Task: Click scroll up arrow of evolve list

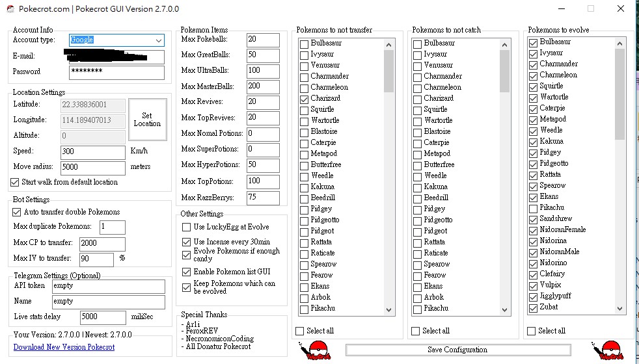Action: point(620,43)
